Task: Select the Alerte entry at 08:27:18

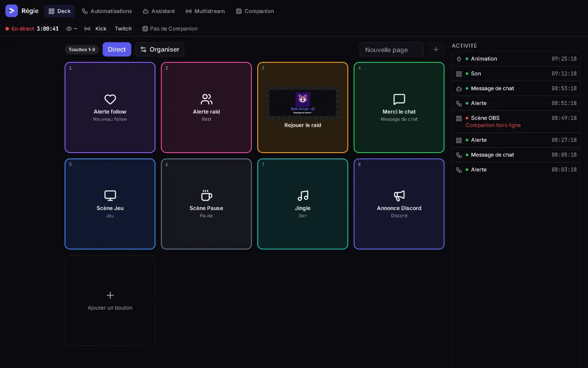Action: [x=516, y=140]
